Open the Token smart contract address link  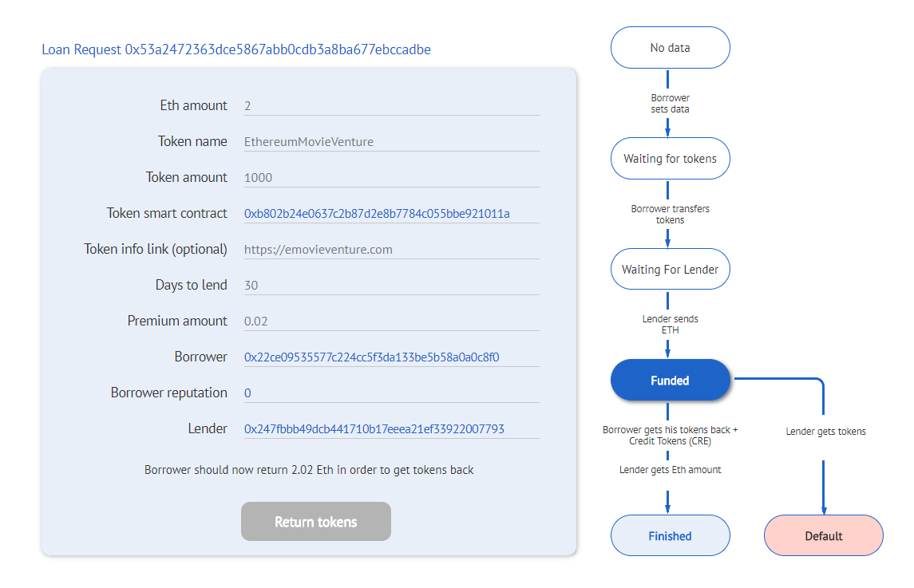(377, 214)
